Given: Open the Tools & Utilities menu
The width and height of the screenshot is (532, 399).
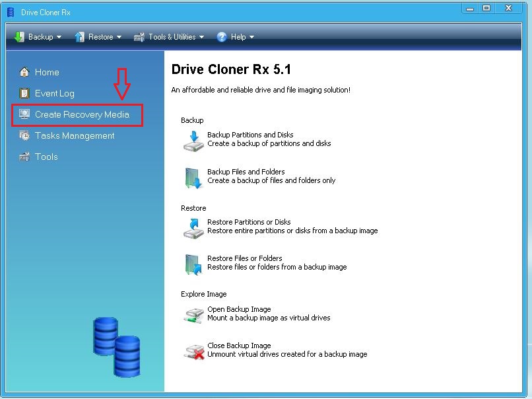Looking at the screenshot, I should pyautogui.click(x=169, y=37).
